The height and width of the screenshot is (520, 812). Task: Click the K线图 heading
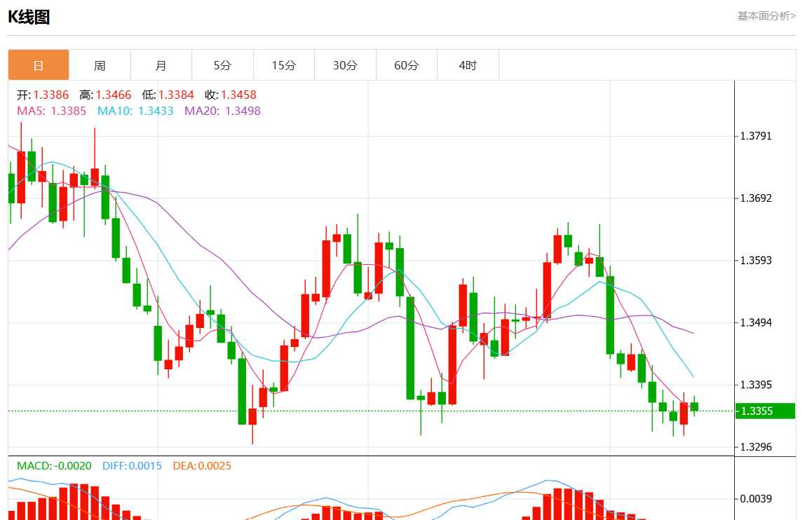(x=29, y=17)
